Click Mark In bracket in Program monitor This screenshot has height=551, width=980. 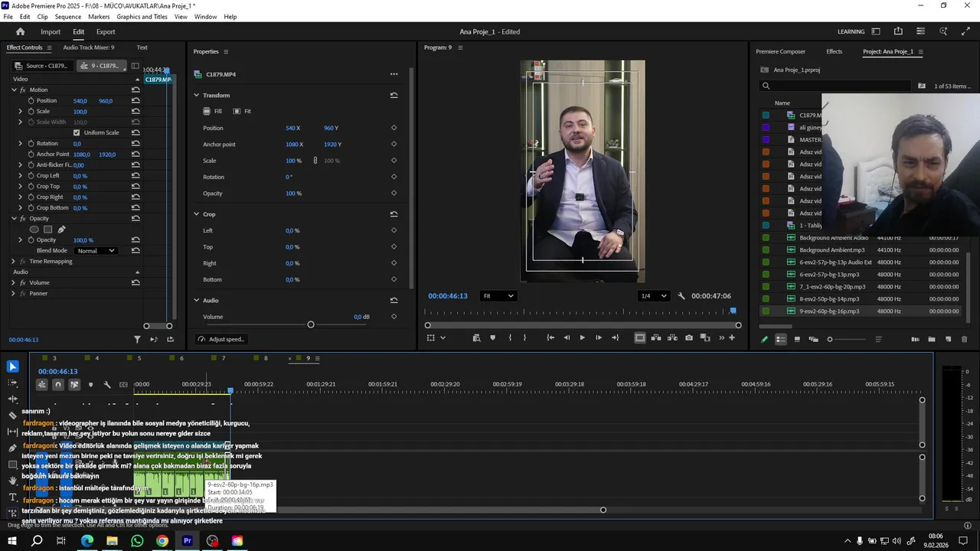[x=510, y=337]
